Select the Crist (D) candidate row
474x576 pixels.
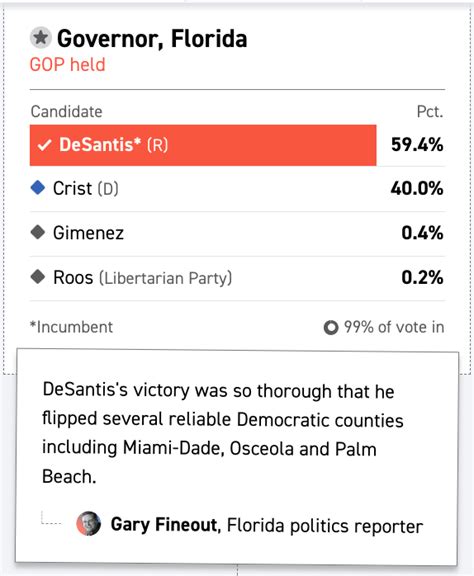coord(237,188)
